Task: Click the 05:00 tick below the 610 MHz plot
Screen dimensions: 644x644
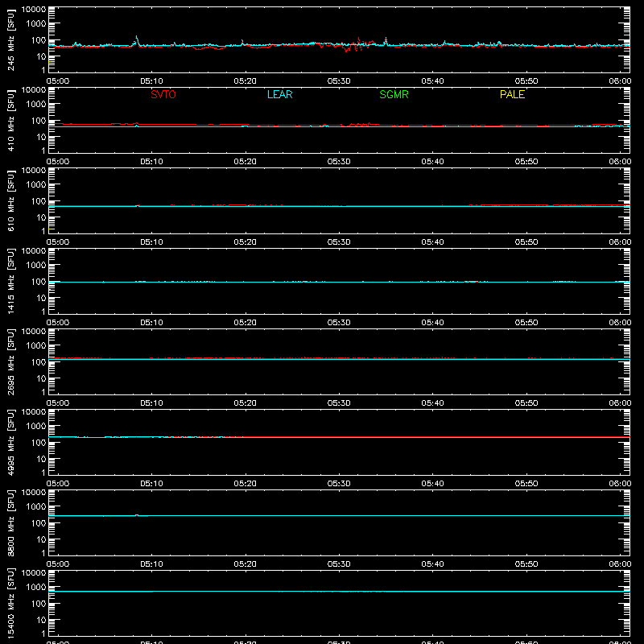Action: coord(58,242)
